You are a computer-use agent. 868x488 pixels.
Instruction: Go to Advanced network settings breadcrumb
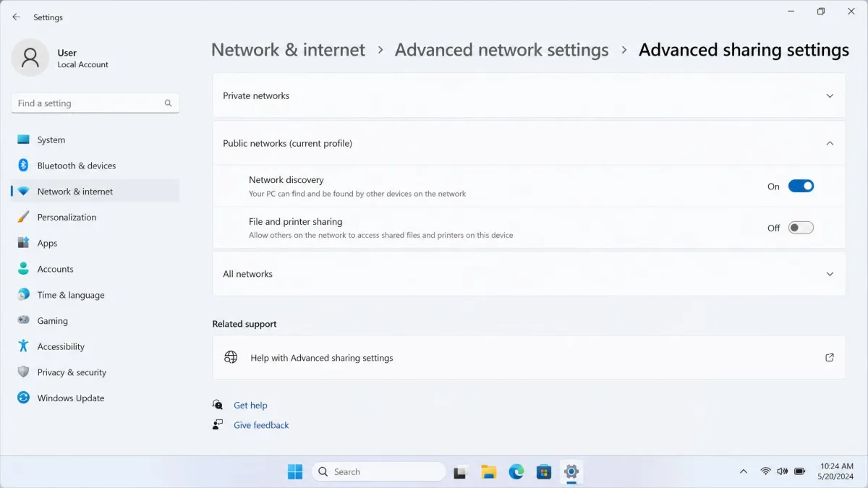pos(501,50)
